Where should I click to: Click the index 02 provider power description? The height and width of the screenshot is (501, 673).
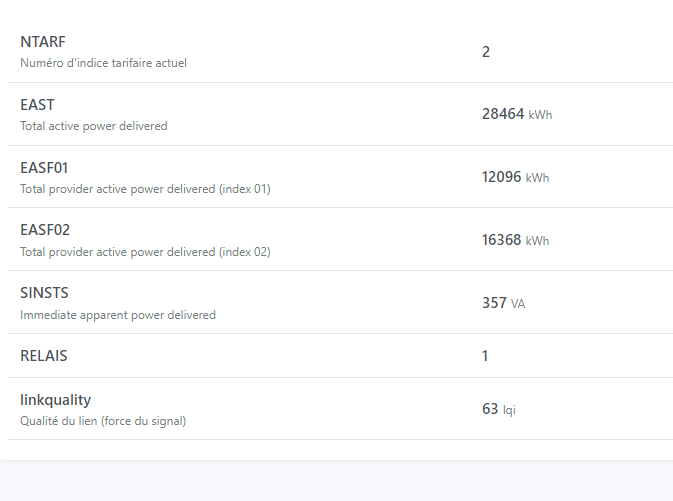coord(145,252)
